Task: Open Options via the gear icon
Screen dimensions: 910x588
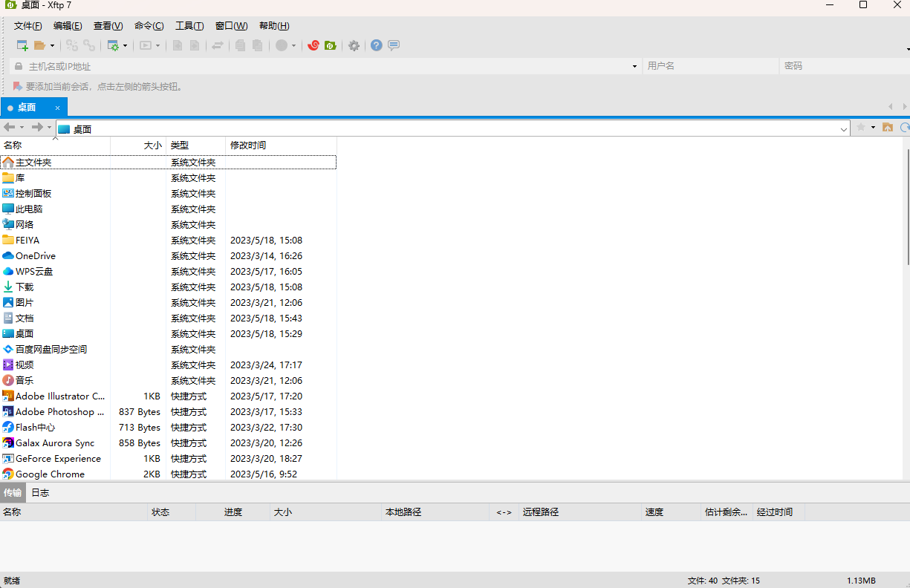Action: (354, 45)
